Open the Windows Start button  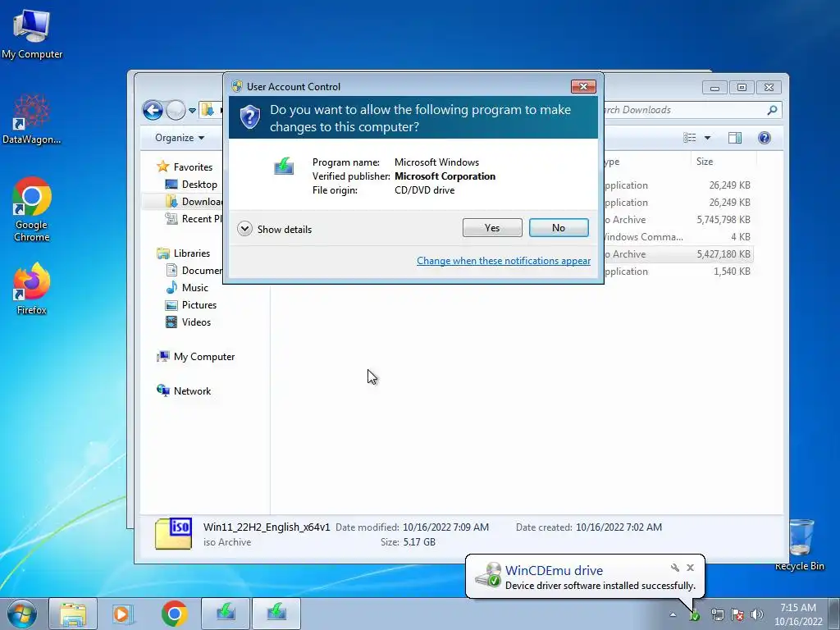[22, 614]
